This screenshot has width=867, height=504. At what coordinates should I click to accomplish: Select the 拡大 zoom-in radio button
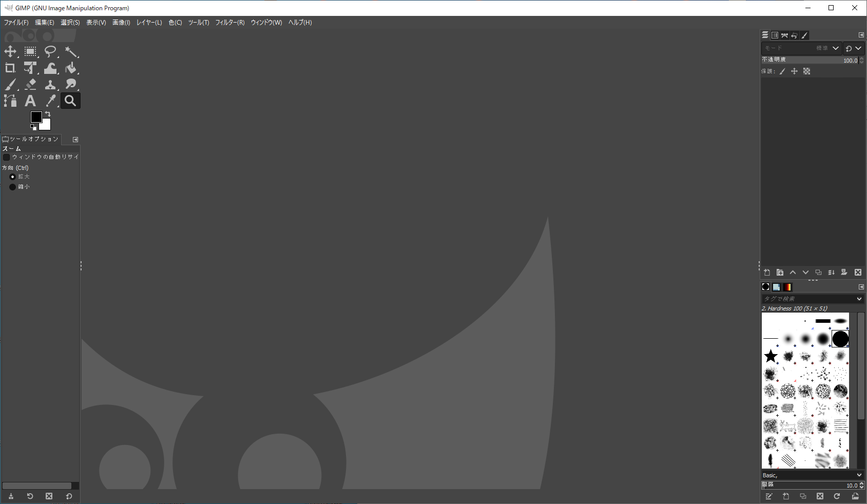pos(12,177)
